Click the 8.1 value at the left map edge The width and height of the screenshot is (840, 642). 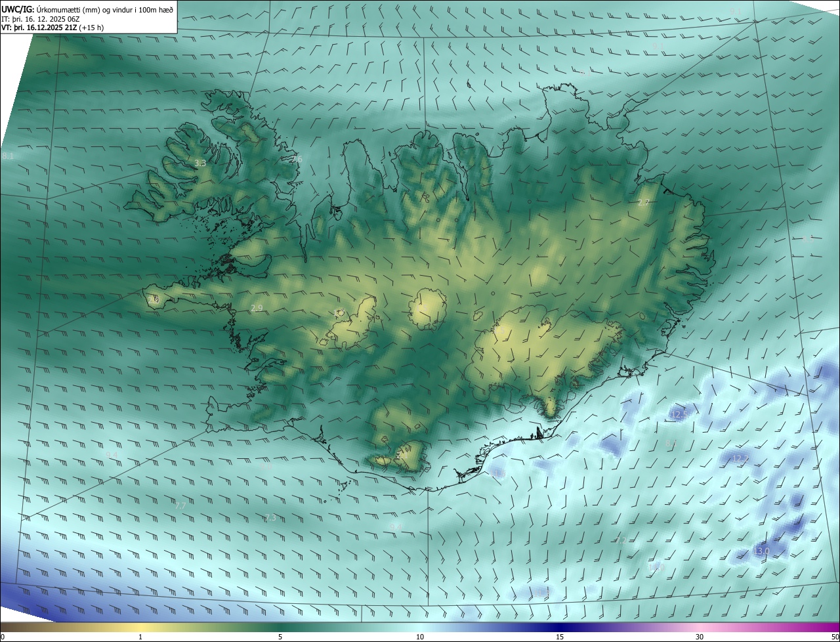pyautogui.click(x=8, y=156)
